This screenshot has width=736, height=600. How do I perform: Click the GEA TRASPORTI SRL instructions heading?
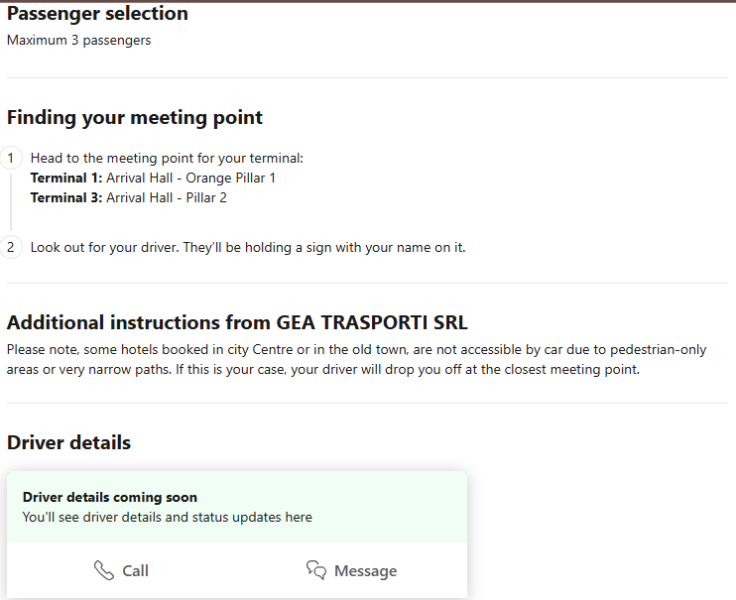pos(237,323)
